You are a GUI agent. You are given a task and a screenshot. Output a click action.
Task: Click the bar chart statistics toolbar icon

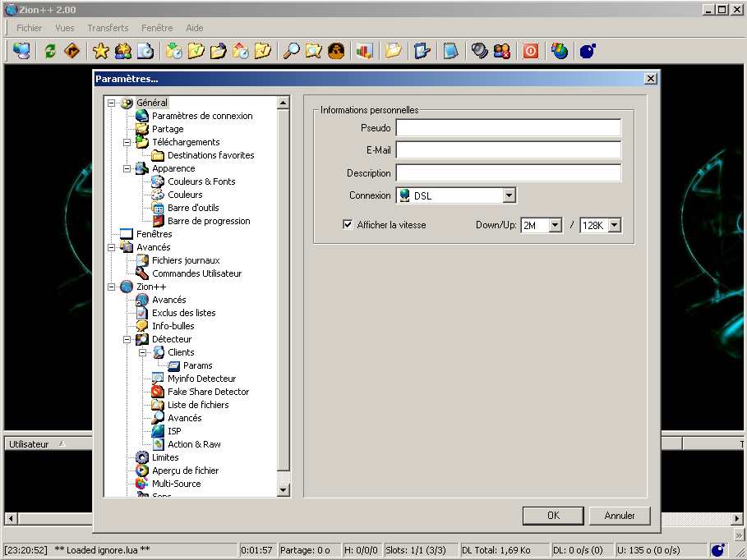[364, 51]
